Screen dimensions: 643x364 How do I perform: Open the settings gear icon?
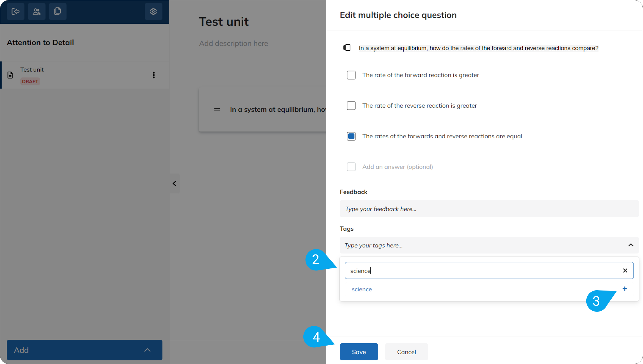click(x=153, y=11)
